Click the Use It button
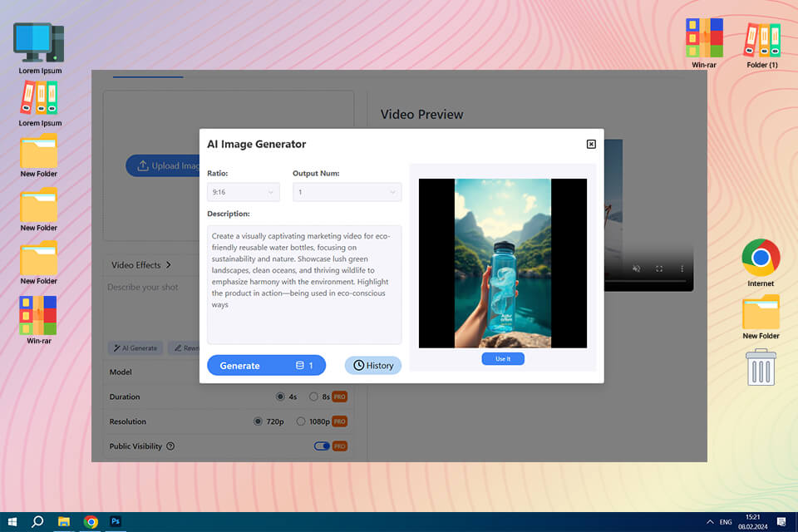798x532 pixels. pyautogui.click(x=503, y=358)
